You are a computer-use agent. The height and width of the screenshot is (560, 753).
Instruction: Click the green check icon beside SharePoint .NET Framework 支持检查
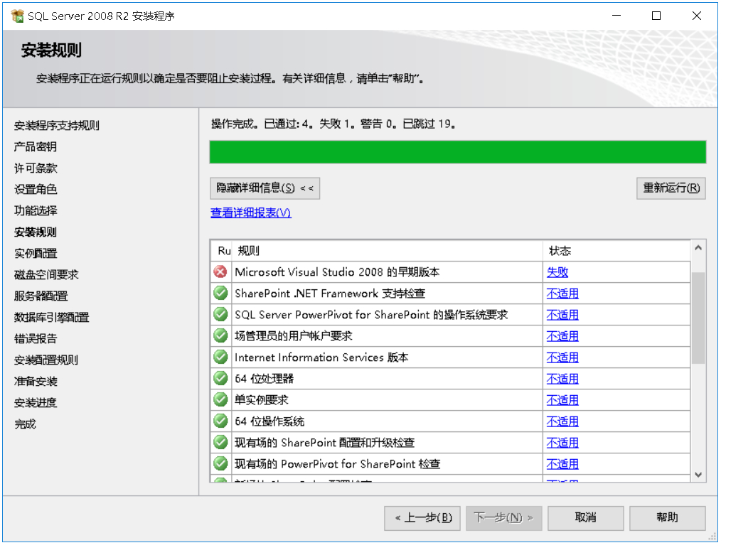coord(220,294)
